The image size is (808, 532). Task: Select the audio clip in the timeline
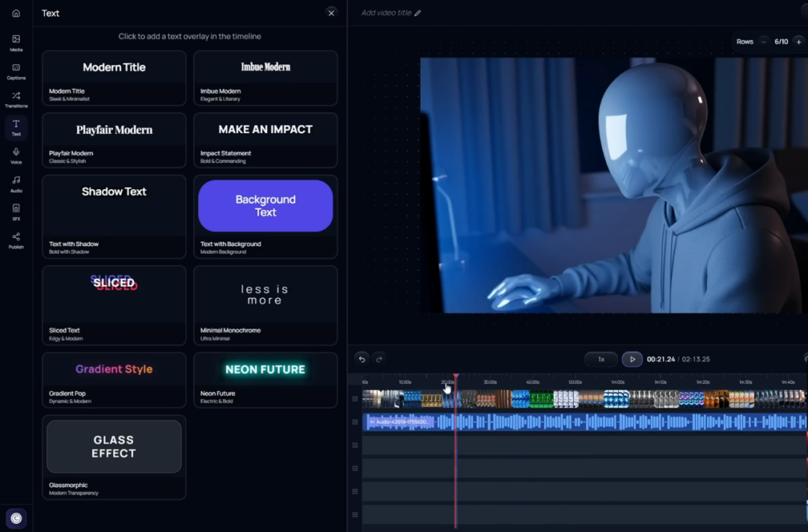(x=585, y=422)
